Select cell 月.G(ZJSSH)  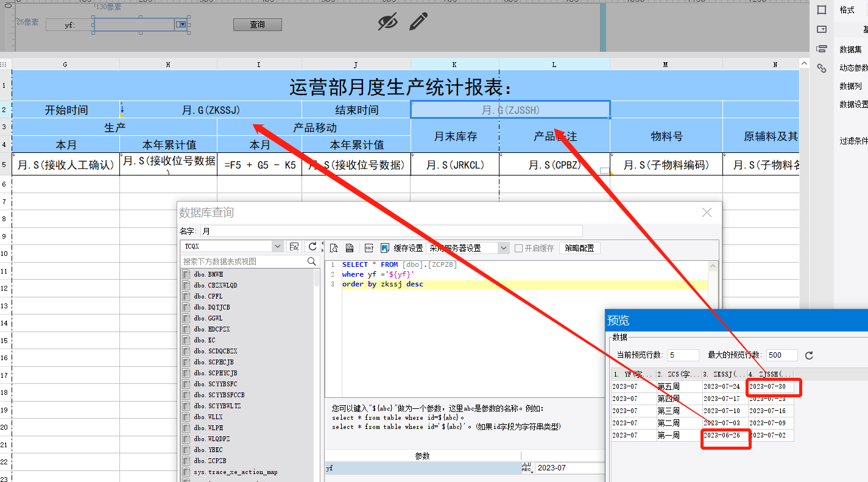[x=510, y=110]
